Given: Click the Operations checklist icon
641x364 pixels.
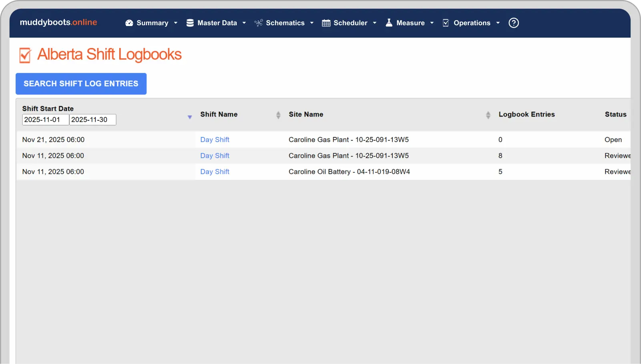Looking at the screenshot, I should 446,23.
